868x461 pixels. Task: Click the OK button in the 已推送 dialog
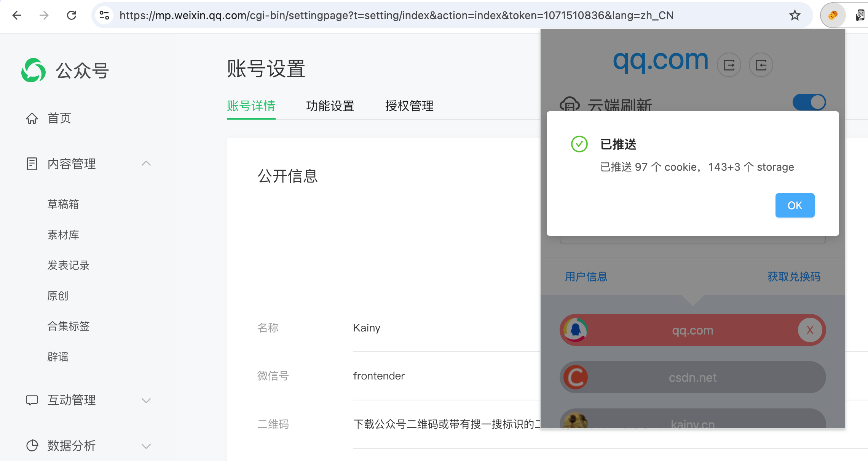(x=795, y=205)
